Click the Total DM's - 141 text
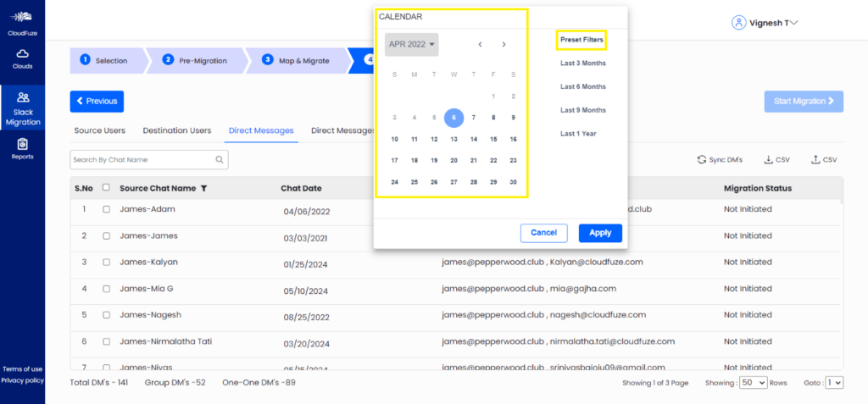The height and width of the screenshot is (404, 868). [x=99, y=383]
